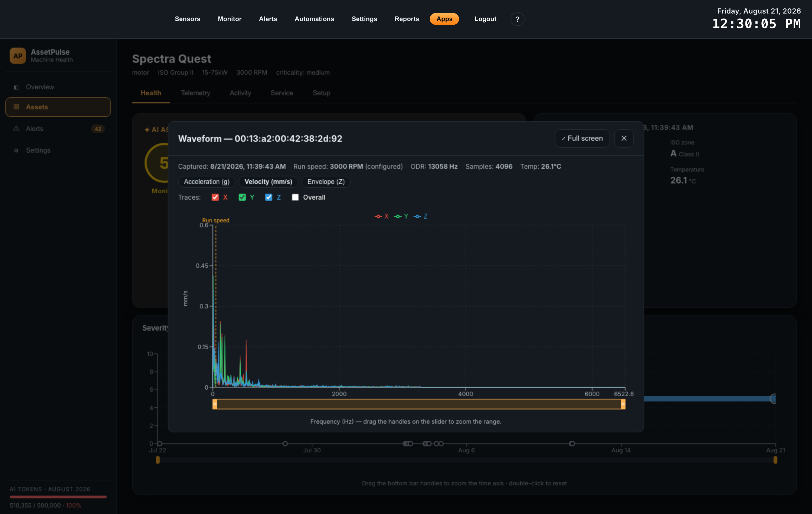Click the sidebar Settings gear icon

pyautogui.click(x=16, y=150)
